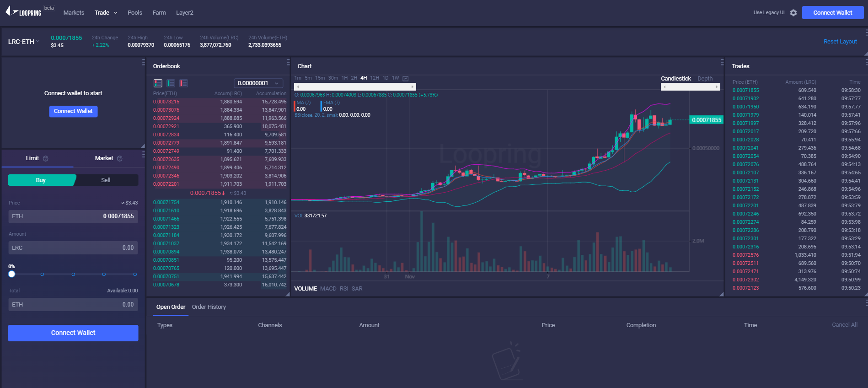
Task: Click the Chart panel drag handle
Action: coord(722,62)
